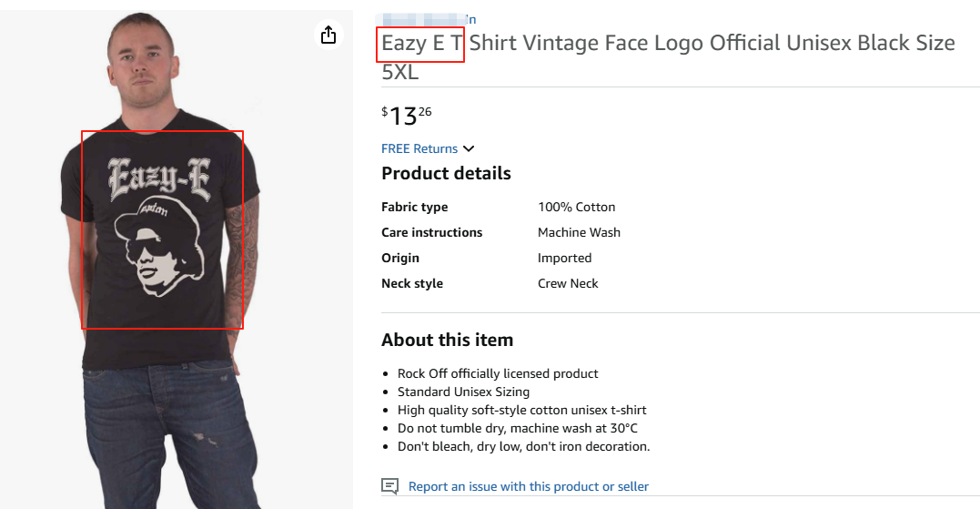The width and height of the screenshot is (980, 509).
Task: Click the Eazy-E gothic logo on shirt
Action: pyautogui.click(x=159, y=178)
